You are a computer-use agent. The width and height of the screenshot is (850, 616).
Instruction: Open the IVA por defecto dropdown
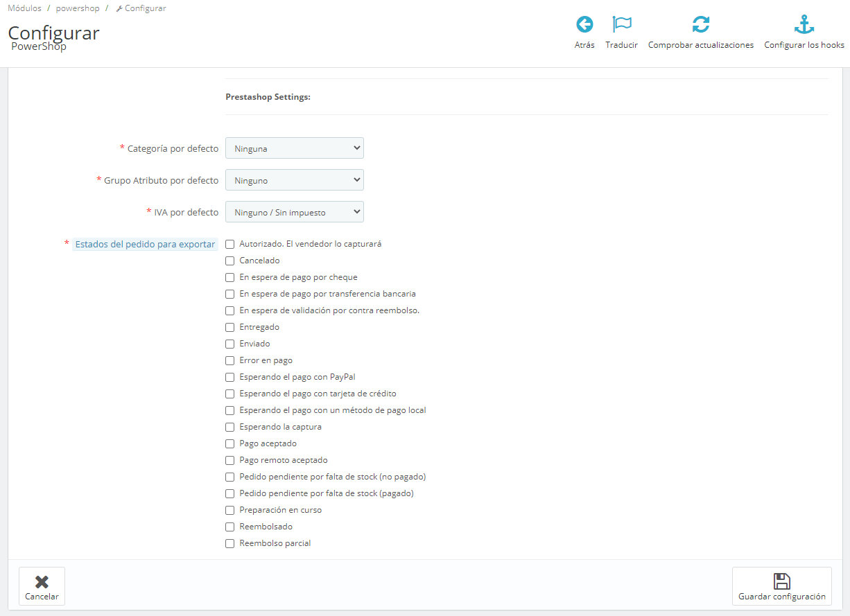(295, 212)
